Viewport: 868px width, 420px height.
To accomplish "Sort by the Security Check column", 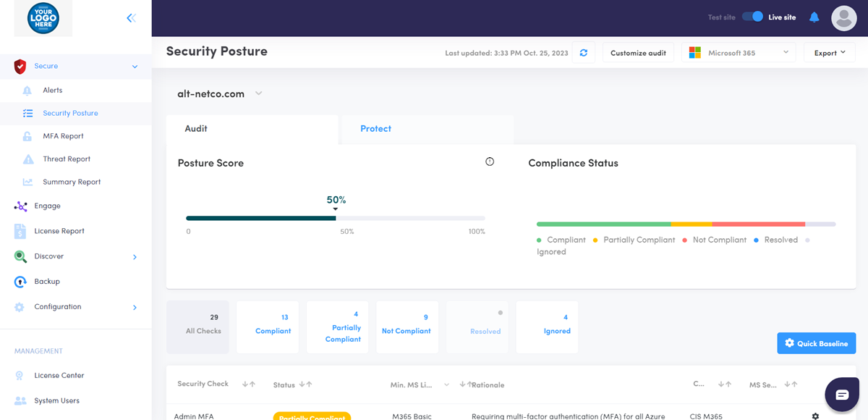I will point(249,384).
